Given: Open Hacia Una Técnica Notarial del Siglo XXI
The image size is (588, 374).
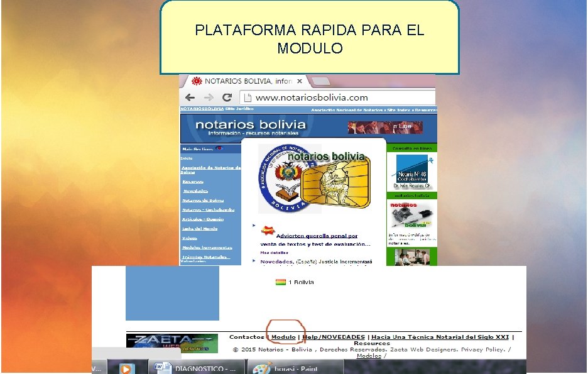Looking at the screenshot, I should click(x=440, y=337).
